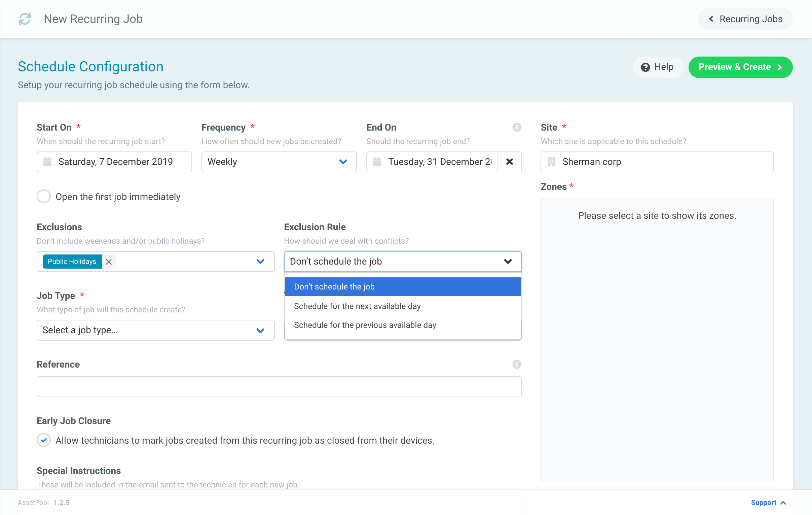This screenshot has height=515, width=812.
Task: Expand the Exclusions dropdown
Action: click(x=260, y=262)
